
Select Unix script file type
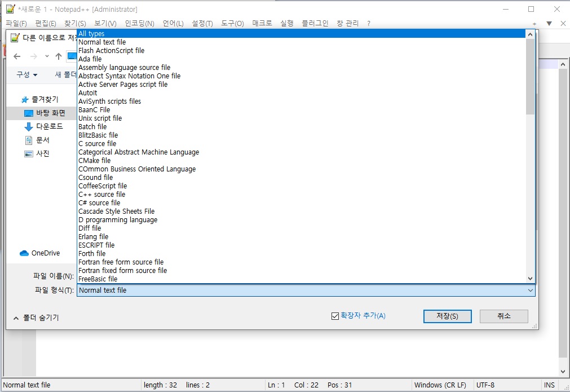point(302,118)
